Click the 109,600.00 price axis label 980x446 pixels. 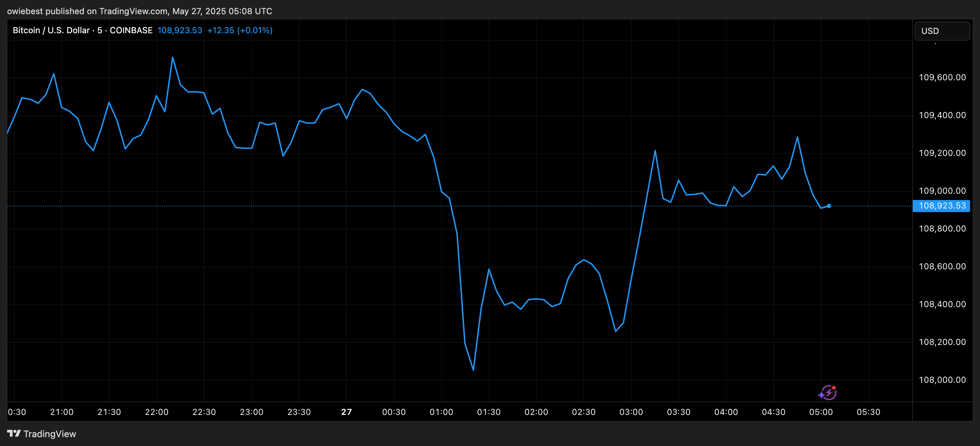click(x=942, y=77)
